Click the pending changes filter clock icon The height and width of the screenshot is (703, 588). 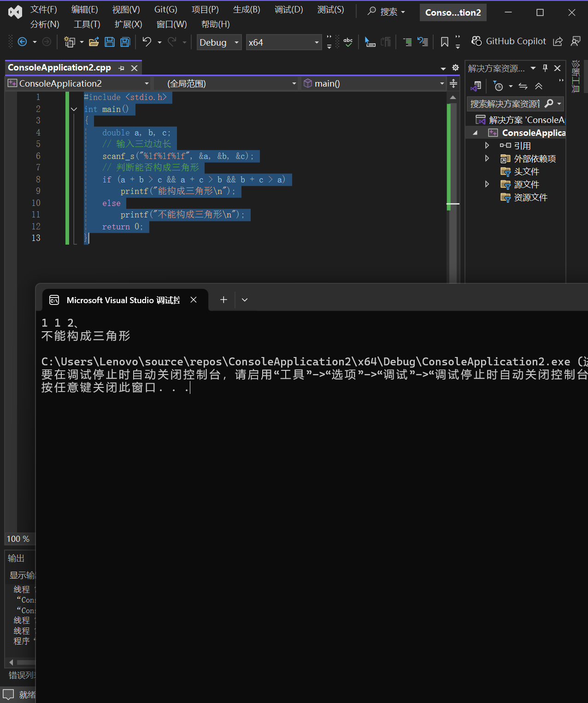click(x=499, y=86)
